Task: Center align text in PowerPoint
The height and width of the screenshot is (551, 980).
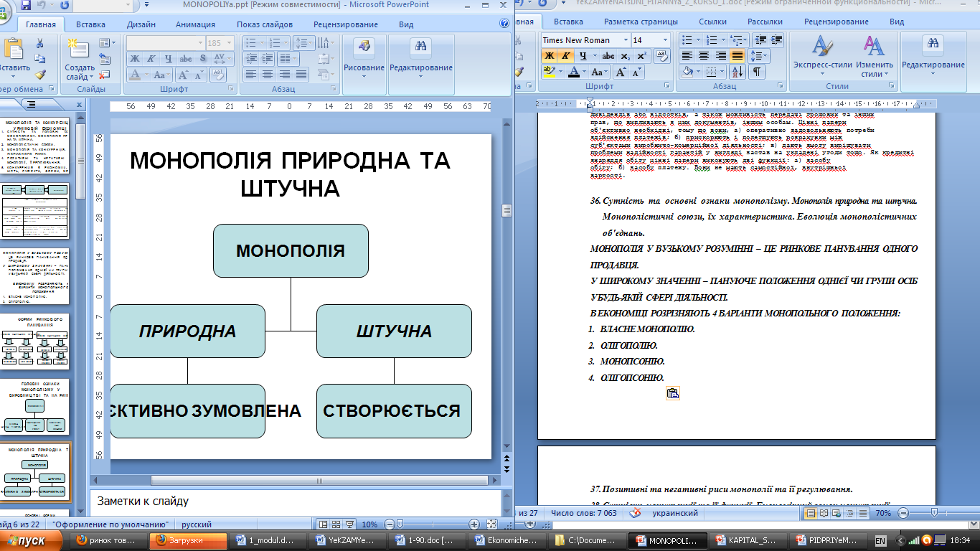Action: tap(267, 75)
